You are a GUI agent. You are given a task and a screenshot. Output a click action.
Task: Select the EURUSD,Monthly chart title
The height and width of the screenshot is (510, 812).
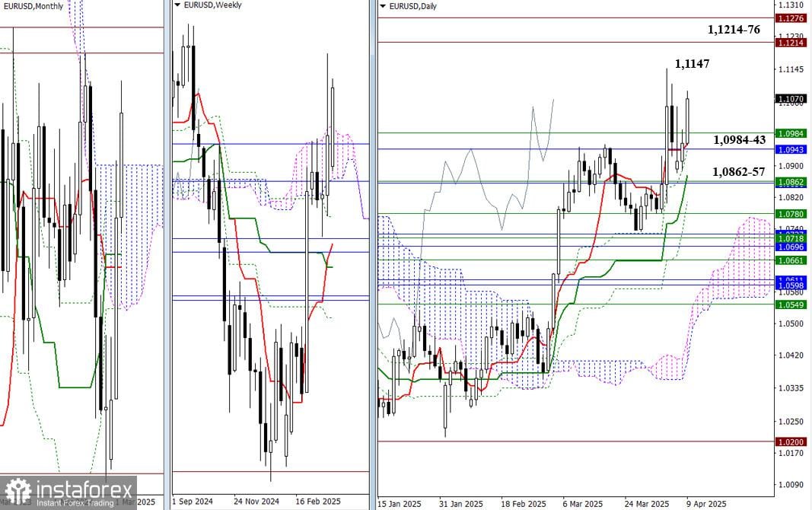click(x=32, y=6)
